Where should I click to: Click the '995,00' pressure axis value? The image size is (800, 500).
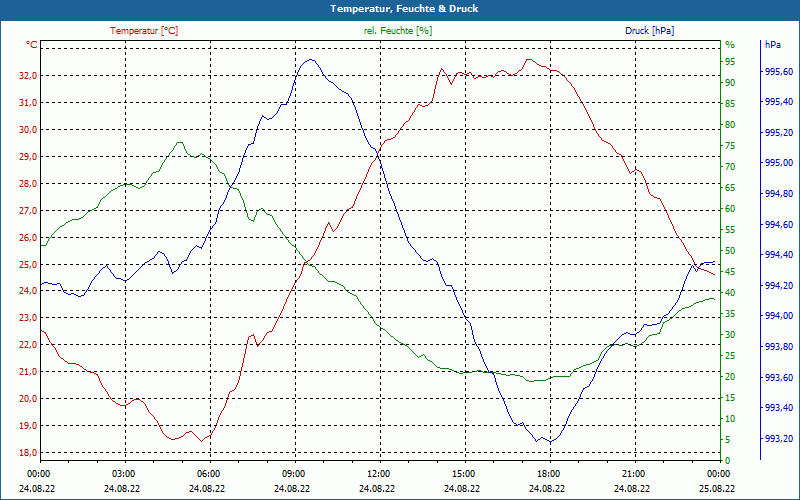779,163
